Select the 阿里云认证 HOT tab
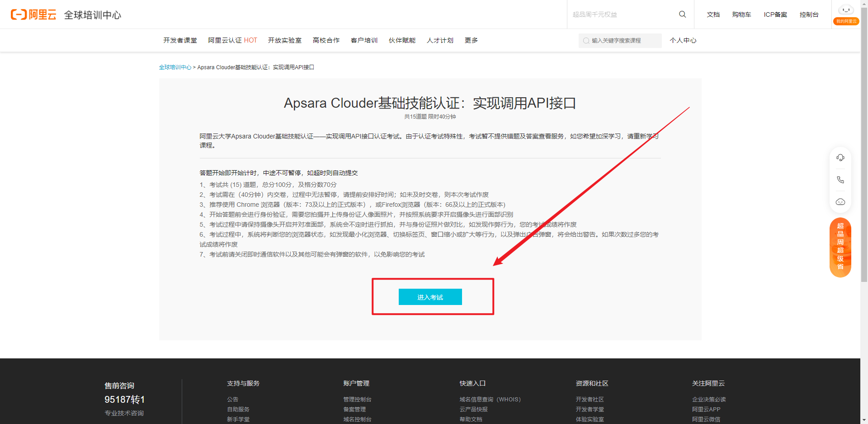This screenshot has width=868, height=424. coord(232,40)
